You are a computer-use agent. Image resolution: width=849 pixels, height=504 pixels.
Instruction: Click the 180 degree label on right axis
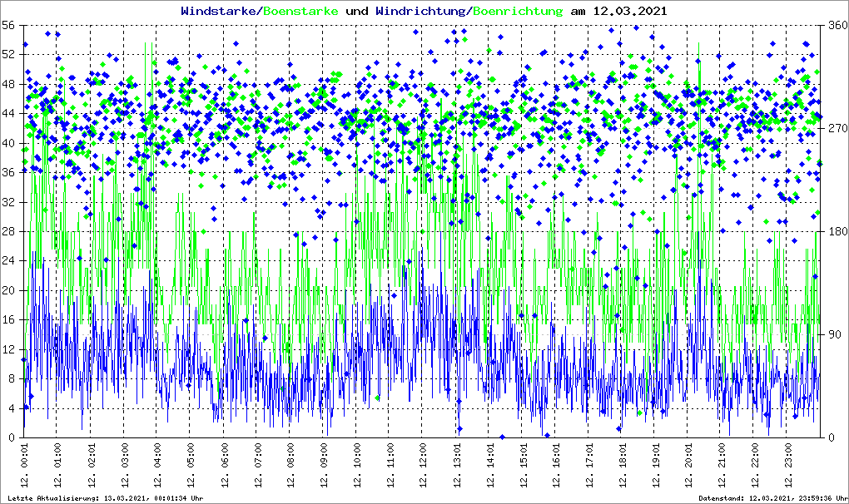pos(835,232)
